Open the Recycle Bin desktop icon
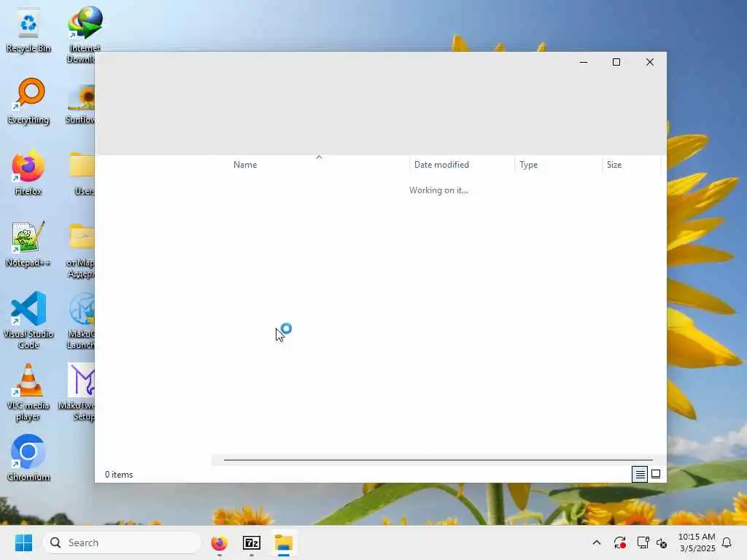 (x=28, y=31)
